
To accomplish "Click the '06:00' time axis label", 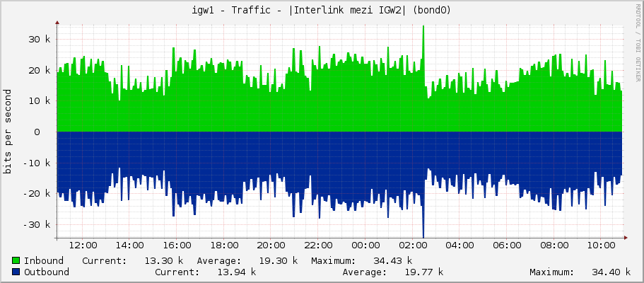I will [508, 246].
